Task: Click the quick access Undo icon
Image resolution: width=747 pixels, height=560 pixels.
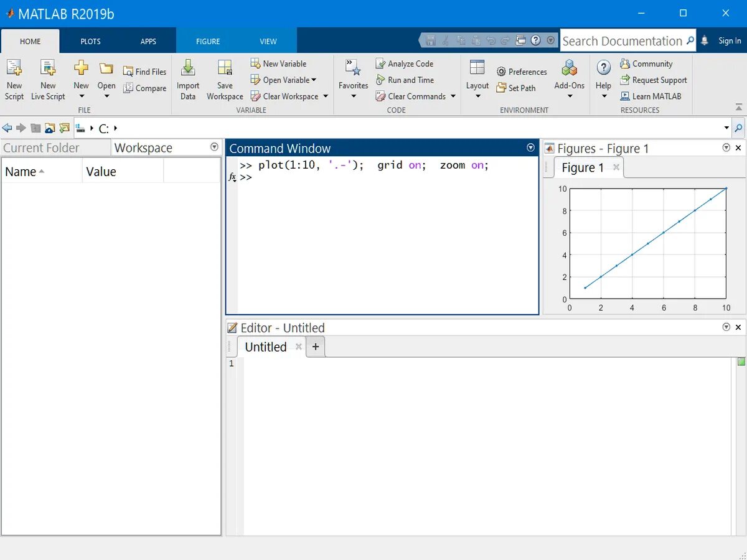Action: [x=491, y=40]
